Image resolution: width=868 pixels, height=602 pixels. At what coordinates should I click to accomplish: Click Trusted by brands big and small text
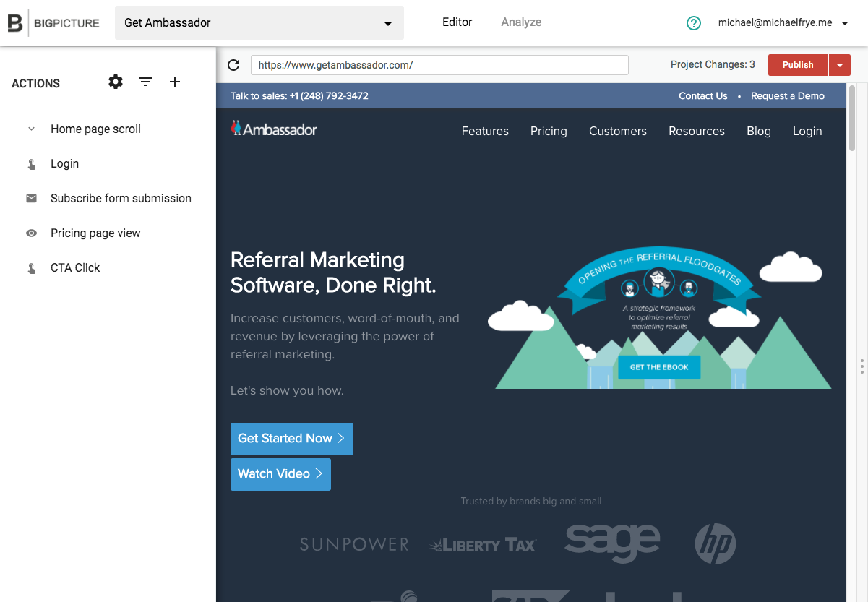click(x=531, y=502)
